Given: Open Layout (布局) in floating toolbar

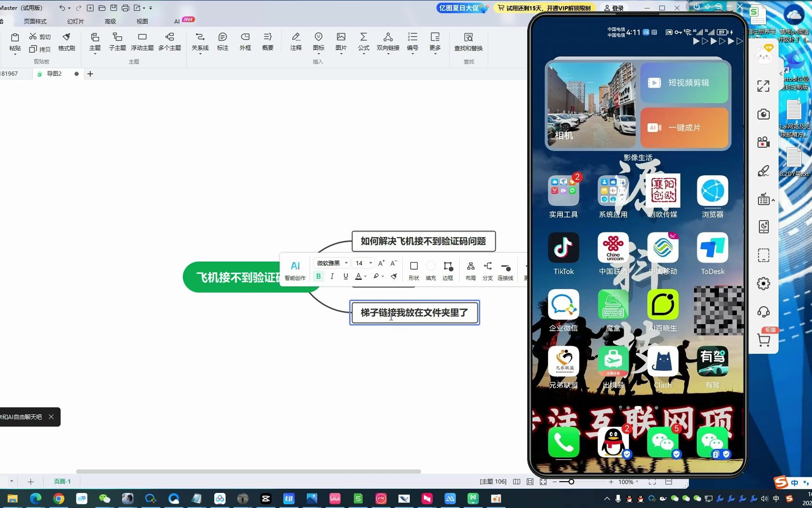Looking at the screenshot, I should 471,270.
